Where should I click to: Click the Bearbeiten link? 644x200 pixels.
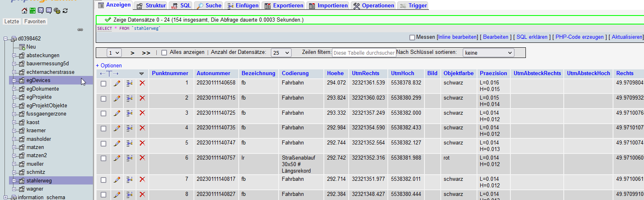coord(495,37)
